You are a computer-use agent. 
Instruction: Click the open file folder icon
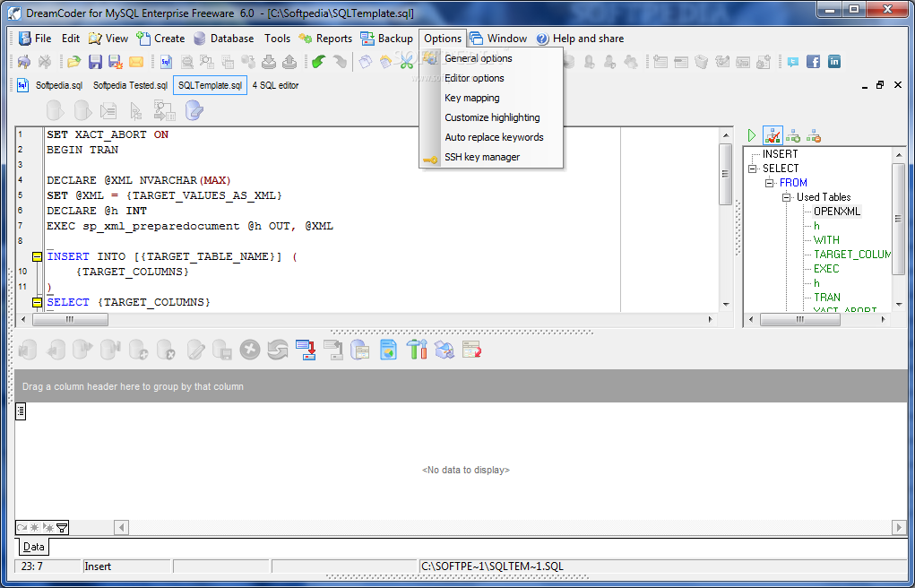point(73,61)
